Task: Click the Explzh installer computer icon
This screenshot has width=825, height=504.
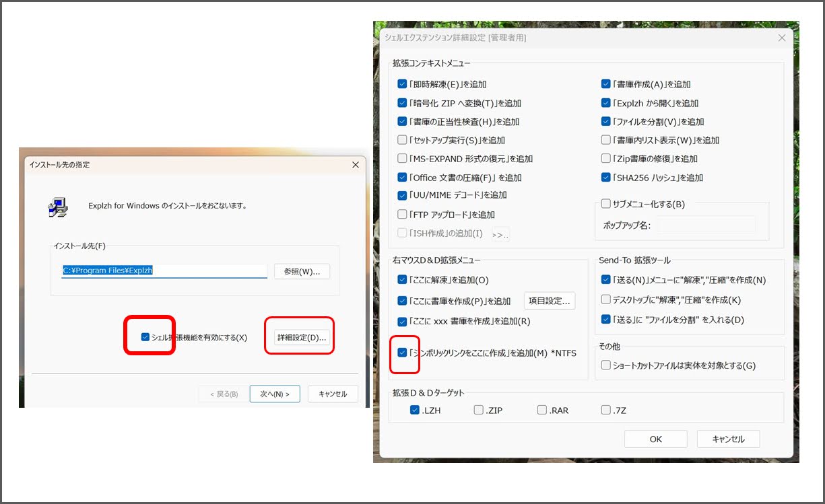Action: point(59,207)
